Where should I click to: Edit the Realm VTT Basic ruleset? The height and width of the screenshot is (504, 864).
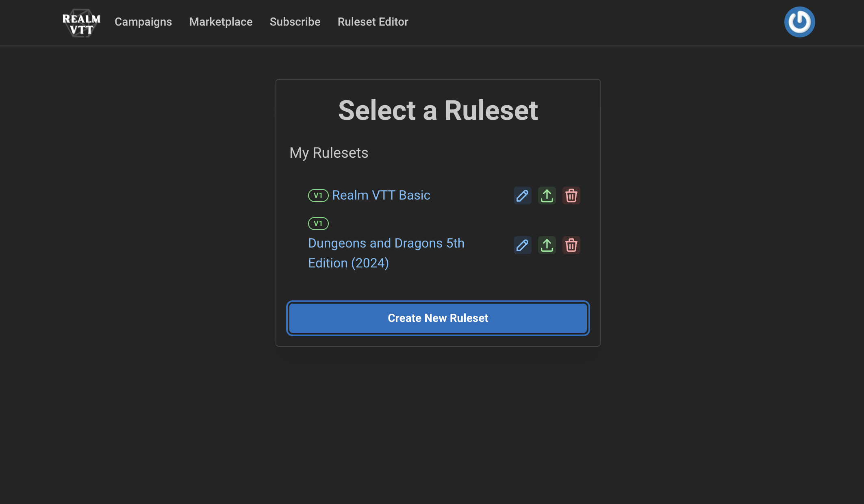coord(522,196)
